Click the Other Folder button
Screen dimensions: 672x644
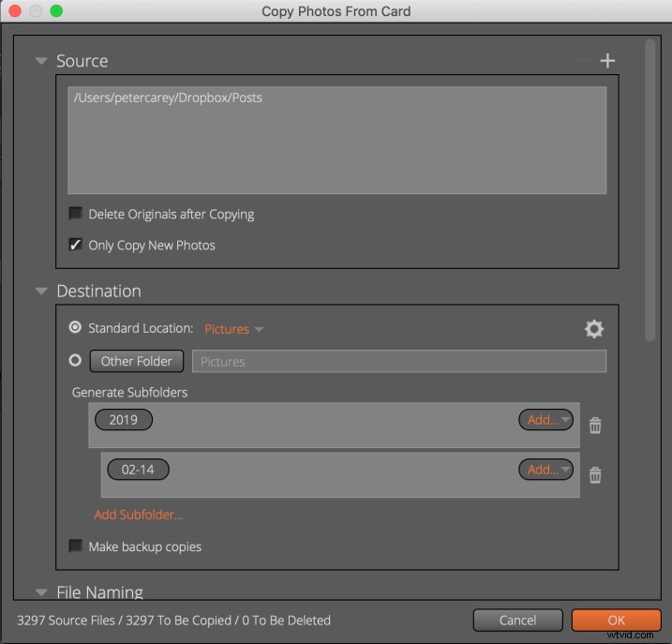click(137, 361)
